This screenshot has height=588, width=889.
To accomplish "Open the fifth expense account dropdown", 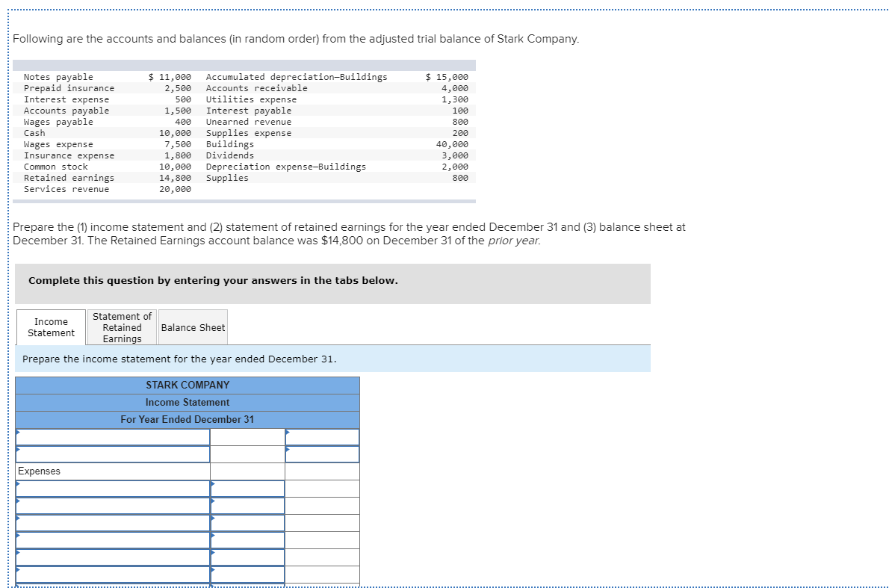I will coord(112,557).
